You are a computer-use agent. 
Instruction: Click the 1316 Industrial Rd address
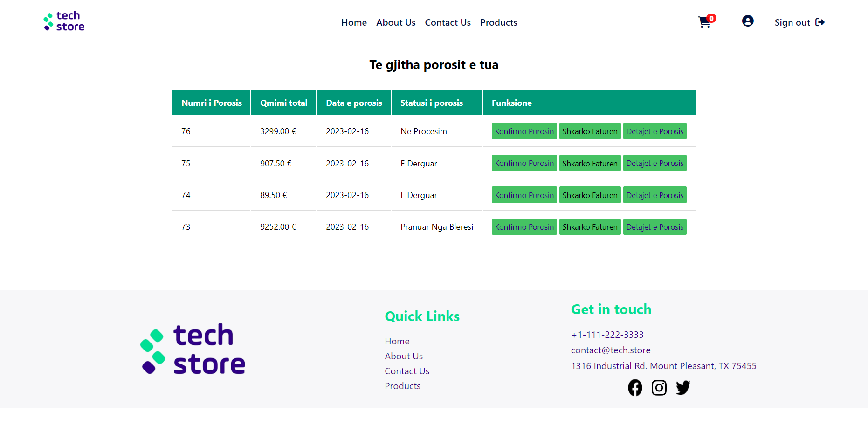click(664, 366)
